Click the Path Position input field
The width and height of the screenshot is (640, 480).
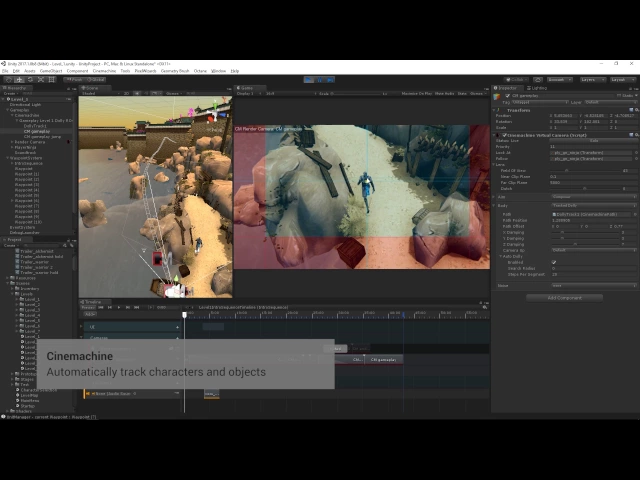click(x=594, y=220)
